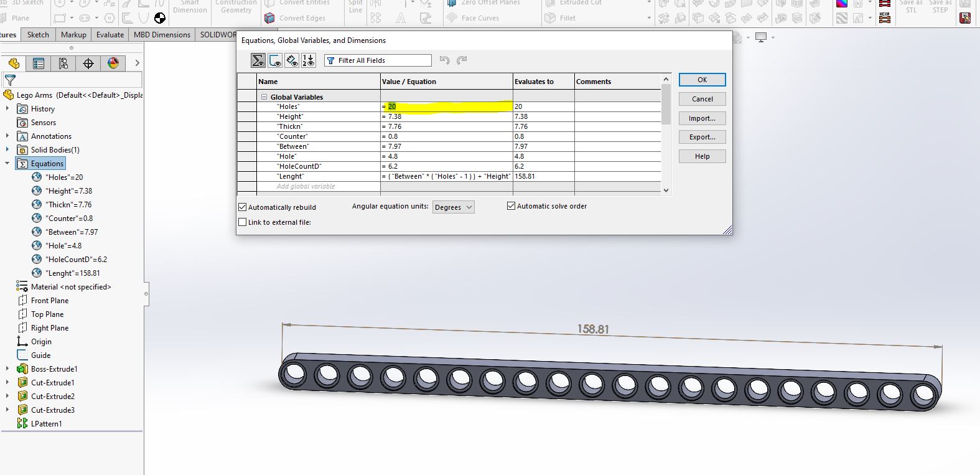This screenshot has height=475, width=980.
Task: Click the rainbow color swatch icon in ribbon
Action: pos(841,3)
